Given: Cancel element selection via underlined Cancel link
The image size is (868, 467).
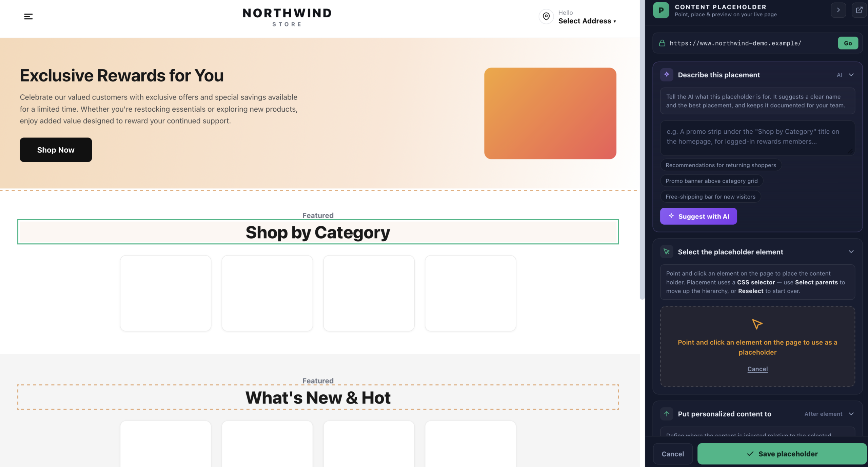Looking at the screenshot, I should click(757, 369).
